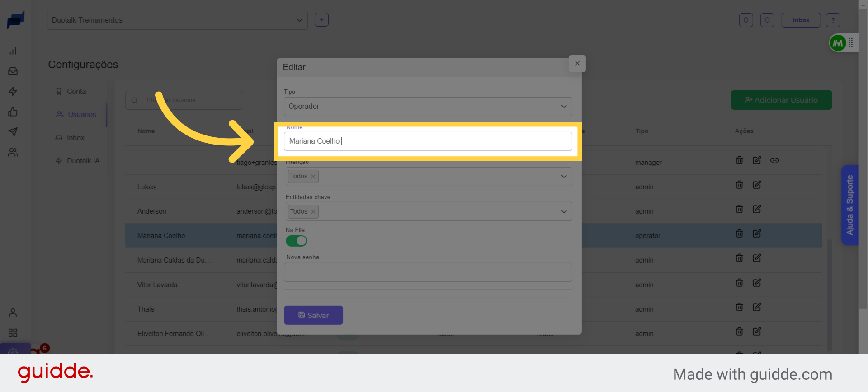Open the single user profile sidebar icon
The height and width of the screenshot is (392, 868).
[x=13, y=313]
